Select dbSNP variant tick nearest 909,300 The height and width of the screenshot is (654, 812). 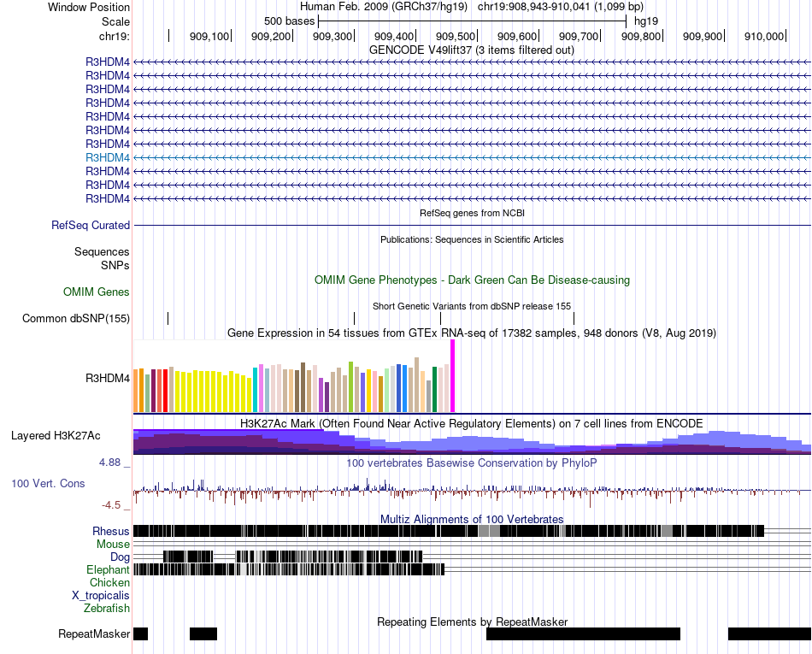(x=354, y=319)
